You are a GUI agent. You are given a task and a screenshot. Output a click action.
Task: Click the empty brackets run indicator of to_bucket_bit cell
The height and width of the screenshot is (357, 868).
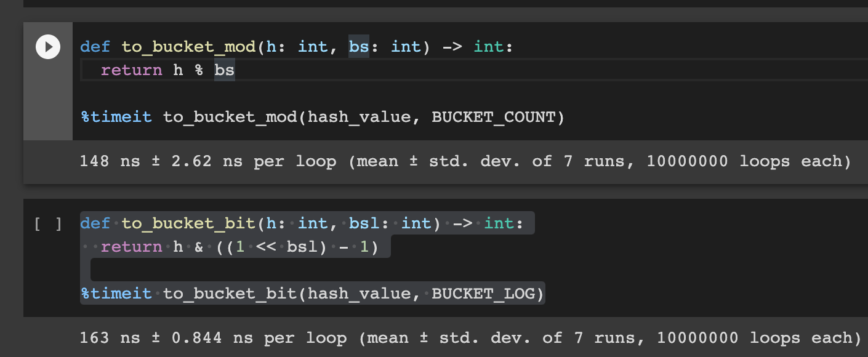tap(48, 224)
